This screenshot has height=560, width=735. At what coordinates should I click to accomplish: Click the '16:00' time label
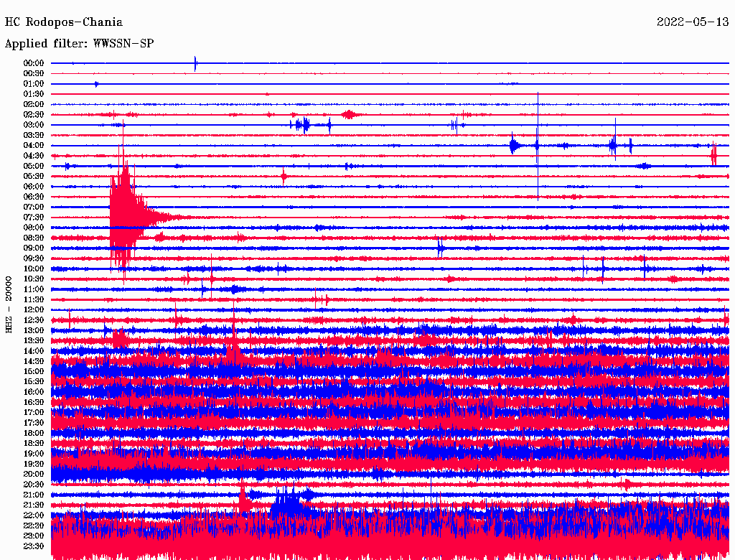point(34,392)
